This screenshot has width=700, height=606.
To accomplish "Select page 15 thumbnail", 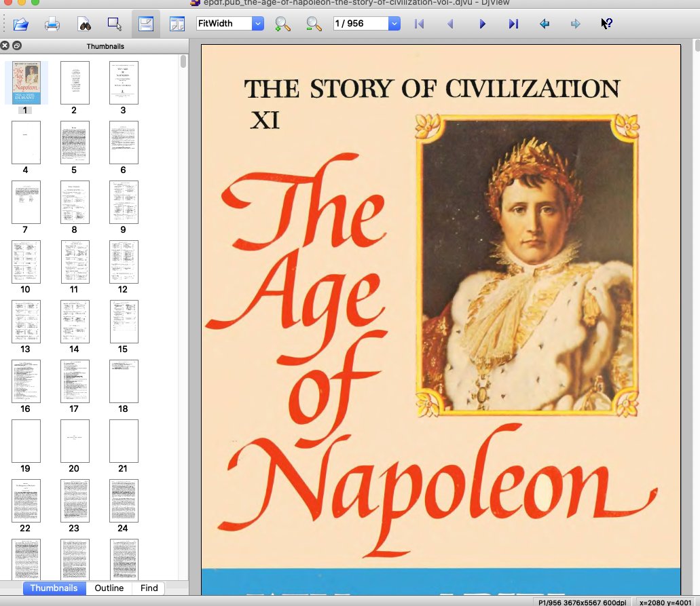I will [x=124, y=321].
